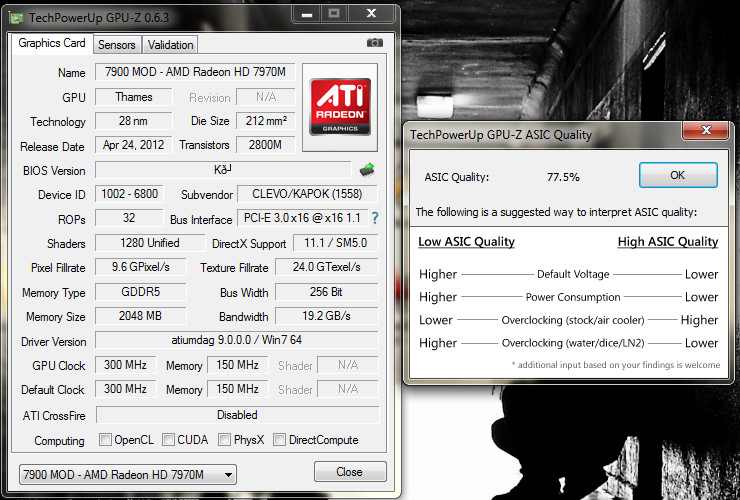The image size is (740, 500).
Task: Click the Die Size value 212 mm²
Action: click(266, 121)
